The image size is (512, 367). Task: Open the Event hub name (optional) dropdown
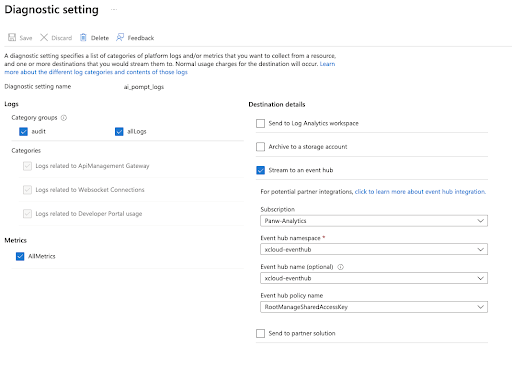(x=374, y=278)
